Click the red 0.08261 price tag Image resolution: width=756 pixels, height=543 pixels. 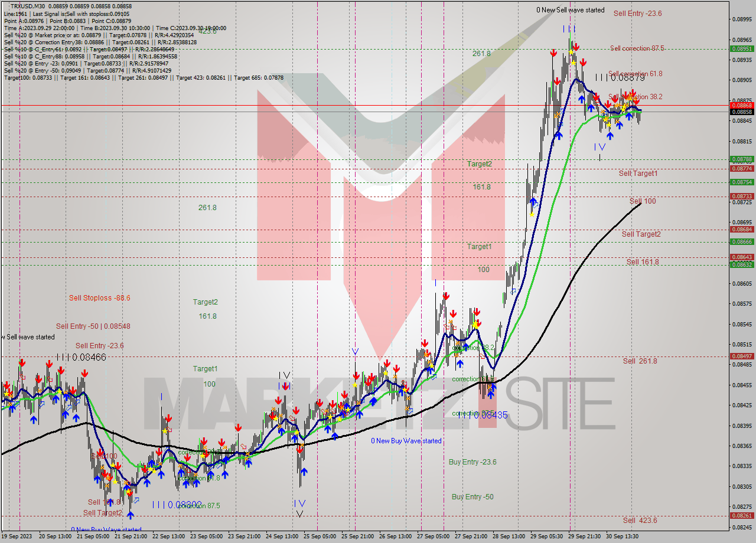click(x=742, y=516)
